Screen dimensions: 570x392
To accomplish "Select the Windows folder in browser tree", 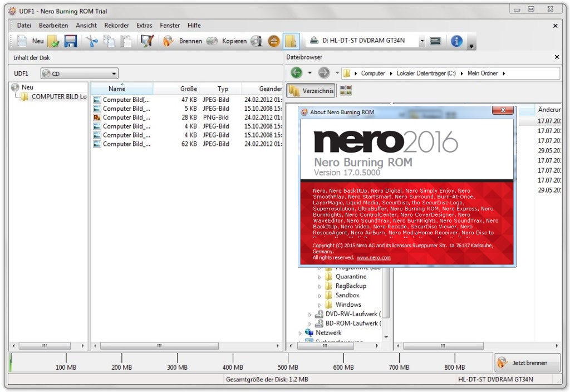I will (348, 305).
